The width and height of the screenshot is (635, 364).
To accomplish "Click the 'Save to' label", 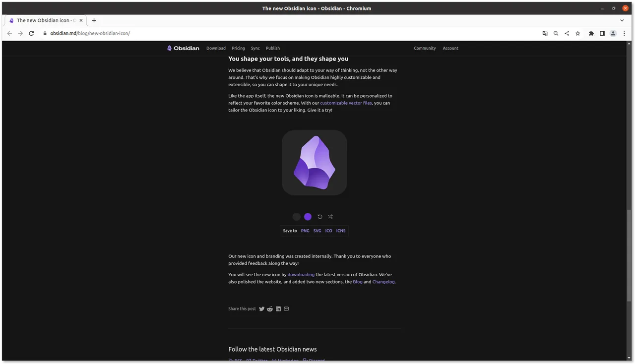I will click(x=290, y=231).
